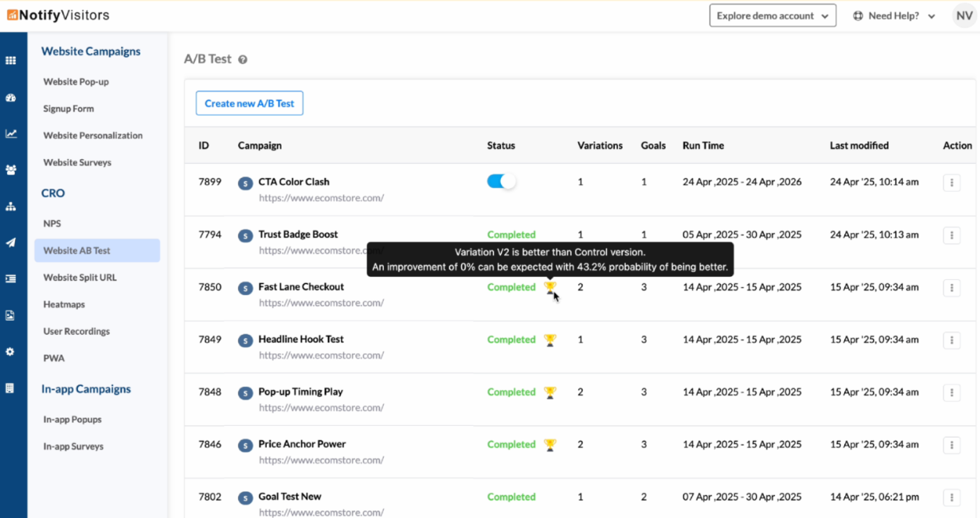
Task: Open User Recordings in sidebar
Action: tap(76, 332)
